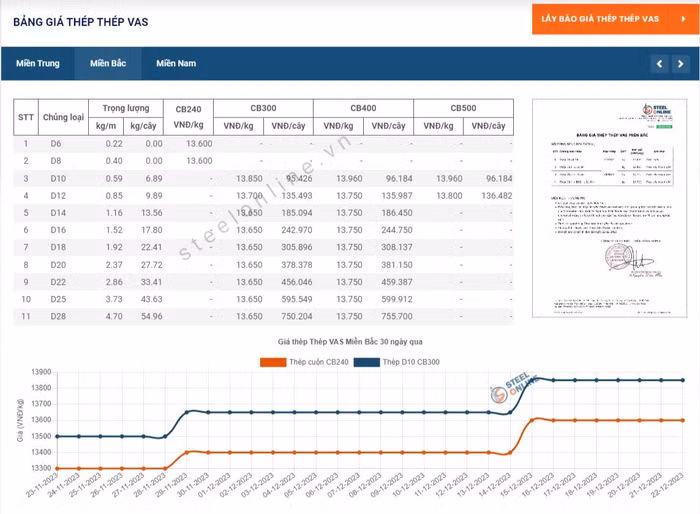Open the VAS price quote document thumbnail
This screenshot has width=700, height=514.
pos(609,207)
